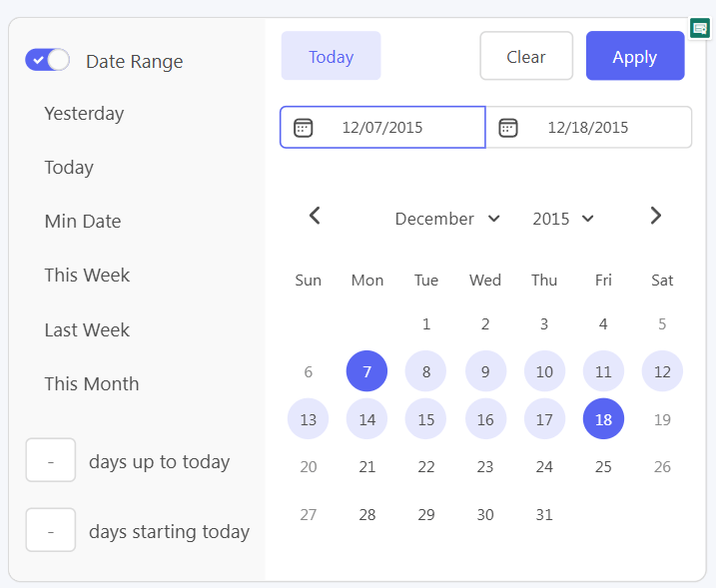Select December 13 in the calendar

tap(308, 418)
